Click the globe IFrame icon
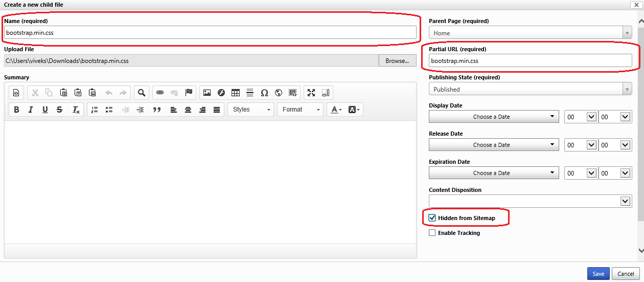Screen dimensions: 644x282 279,93
